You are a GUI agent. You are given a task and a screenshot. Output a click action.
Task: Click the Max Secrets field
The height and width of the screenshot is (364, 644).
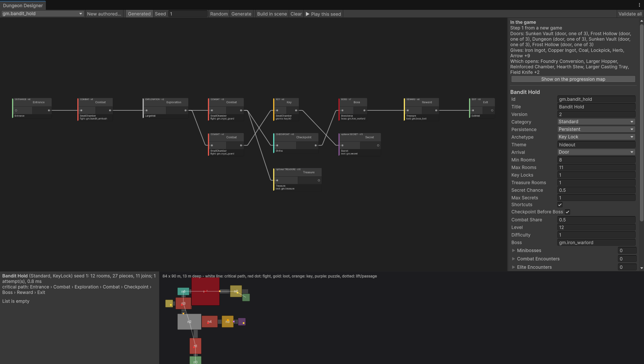pos(596,198)
